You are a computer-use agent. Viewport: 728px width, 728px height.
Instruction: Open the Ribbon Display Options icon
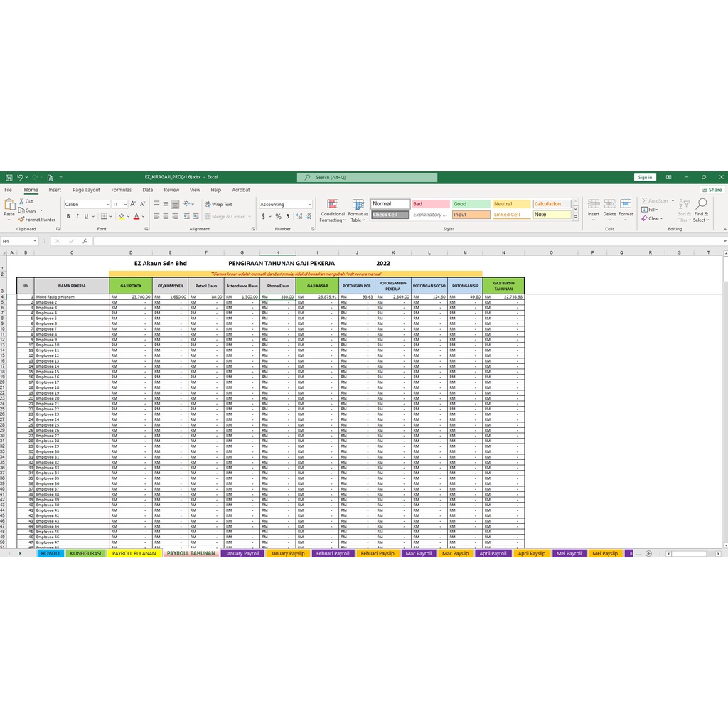tap(668, 177)
